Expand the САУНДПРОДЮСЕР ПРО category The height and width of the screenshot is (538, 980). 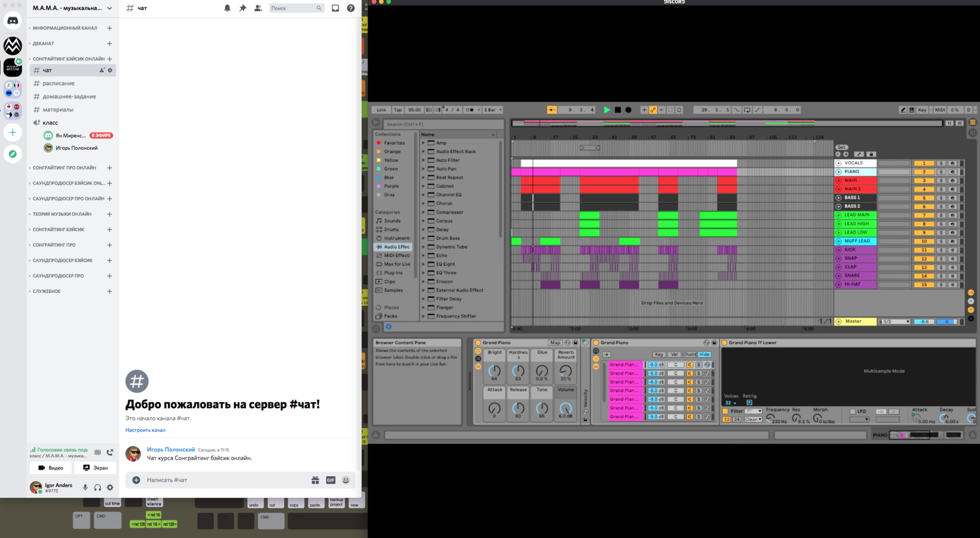58,276
